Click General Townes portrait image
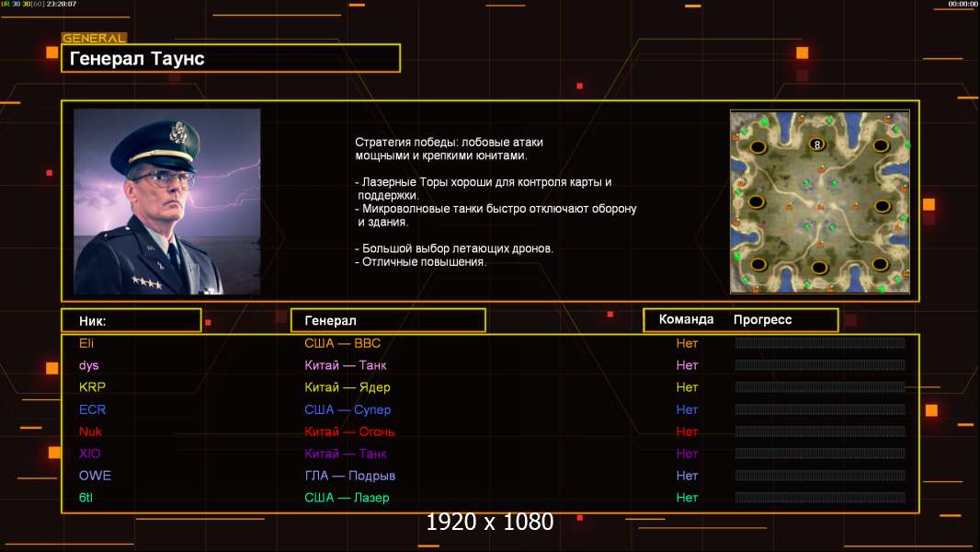The width and height of the screenshot is (980, 552). [x=166, y=201]
